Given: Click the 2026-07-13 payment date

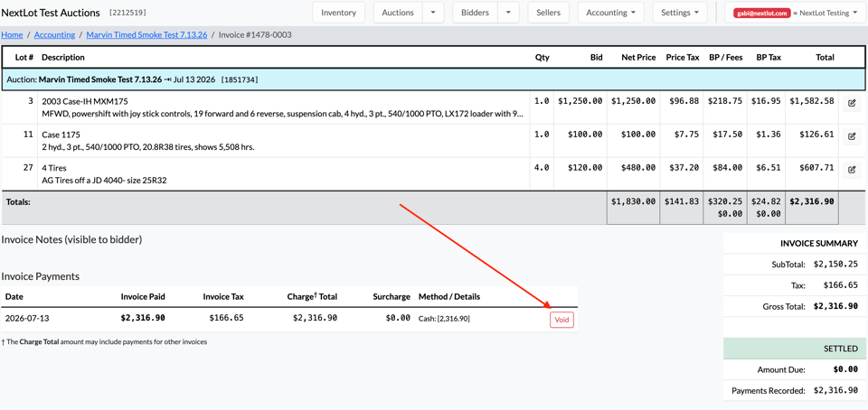Looking at the screenshot, I should 25,318.
